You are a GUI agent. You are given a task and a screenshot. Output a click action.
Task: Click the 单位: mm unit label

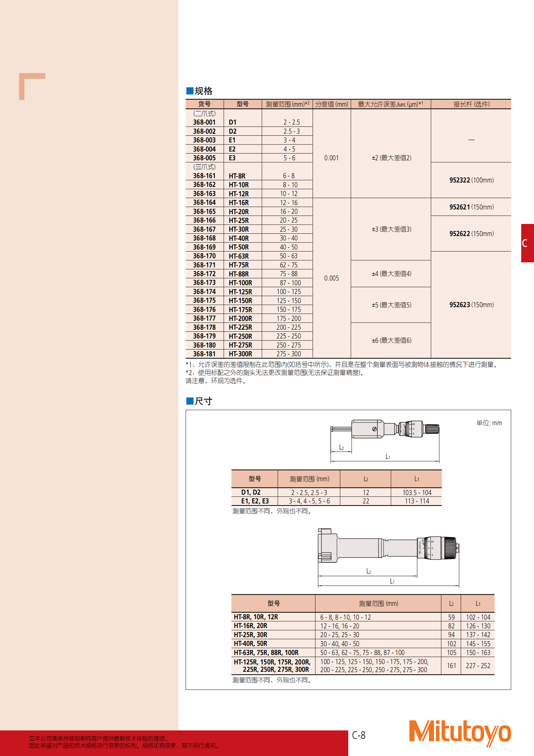tap(489, 423)
